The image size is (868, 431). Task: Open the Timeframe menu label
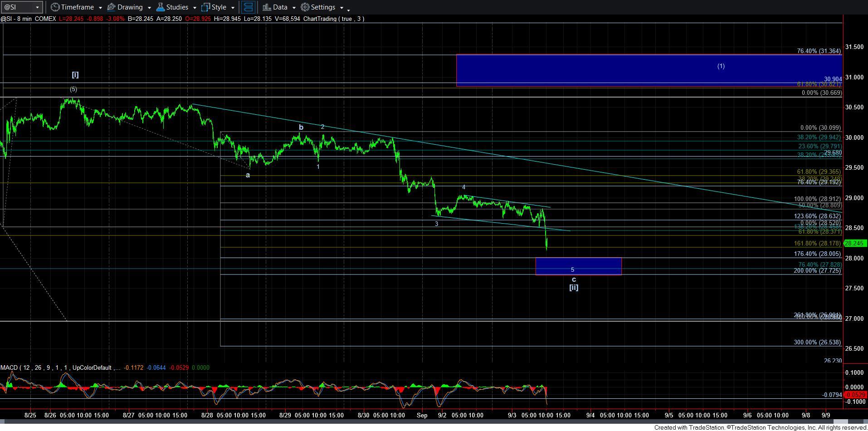point(77,7)
